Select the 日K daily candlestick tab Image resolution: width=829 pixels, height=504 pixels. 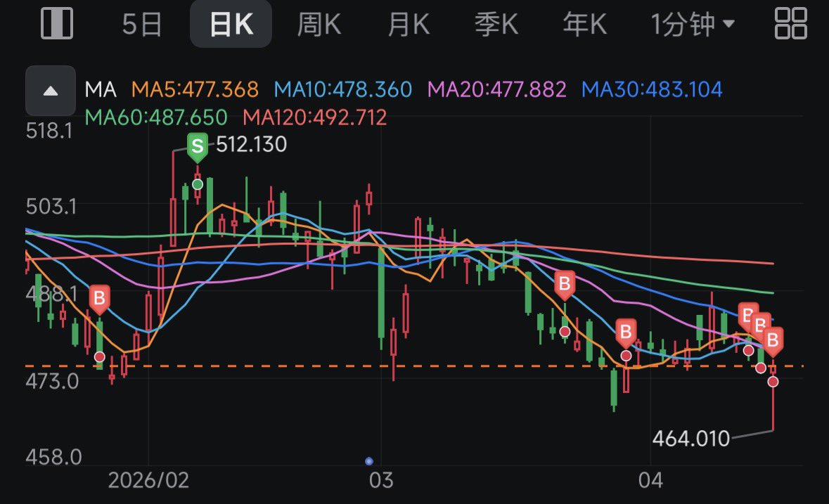[231, 25]
